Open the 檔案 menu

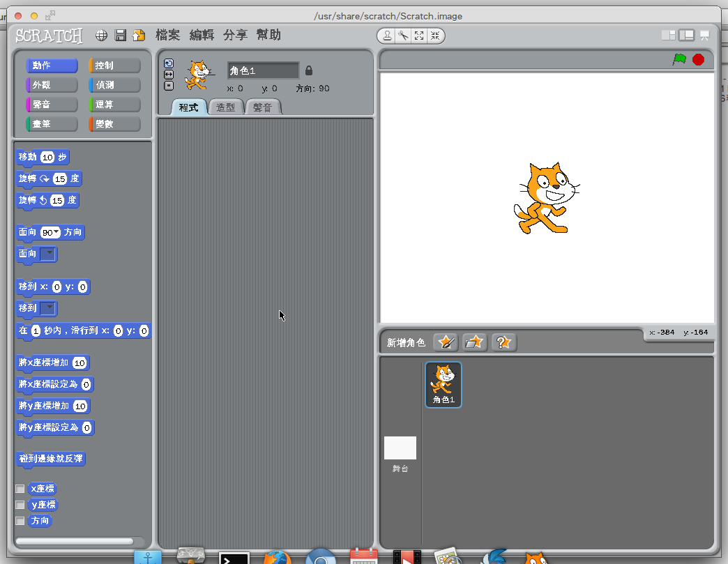click(167, 36)
